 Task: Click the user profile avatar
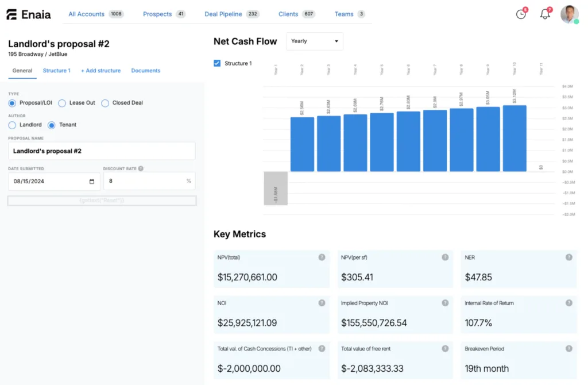tap(569, 14)
